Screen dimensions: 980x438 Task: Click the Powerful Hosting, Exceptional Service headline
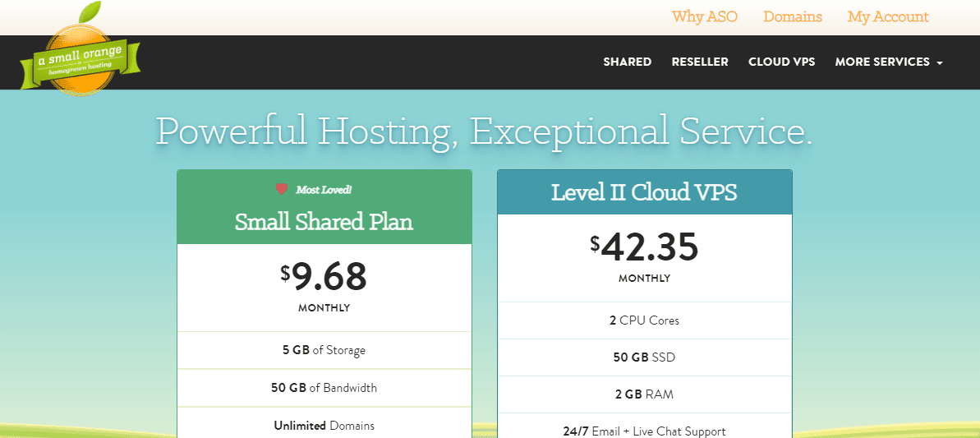[484, 131]
